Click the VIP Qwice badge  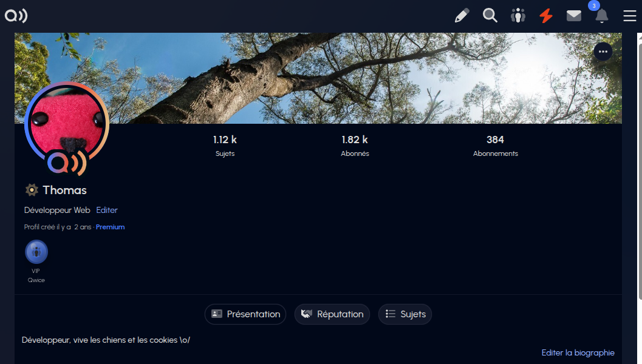tap(36, 252)
